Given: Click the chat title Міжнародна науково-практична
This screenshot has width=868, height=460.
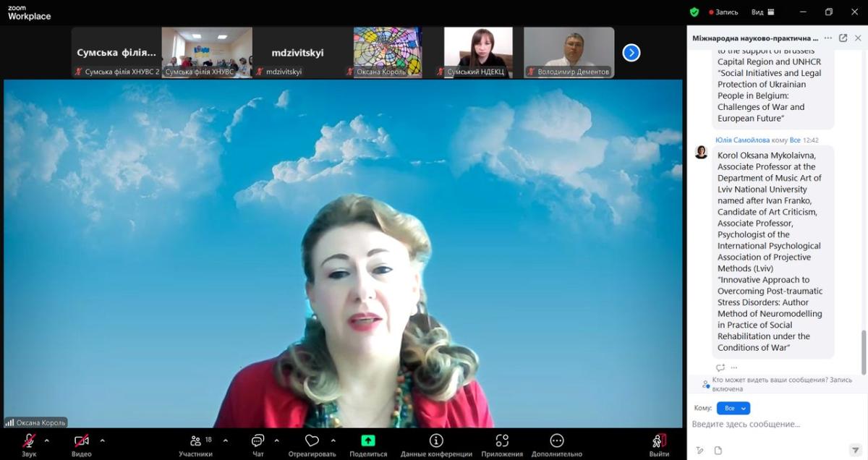Looking at the screenshot, I should coord(755,38).
